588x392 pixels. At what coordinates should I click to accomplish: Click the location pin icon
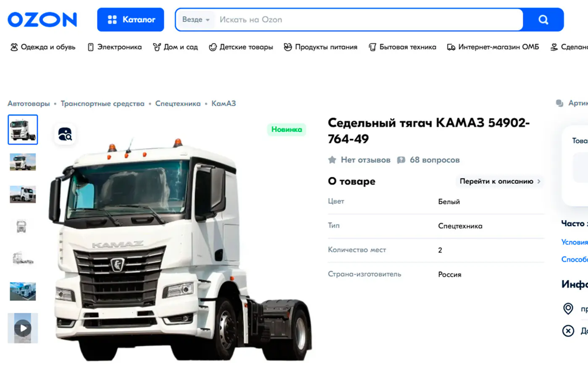coord(568,309)
